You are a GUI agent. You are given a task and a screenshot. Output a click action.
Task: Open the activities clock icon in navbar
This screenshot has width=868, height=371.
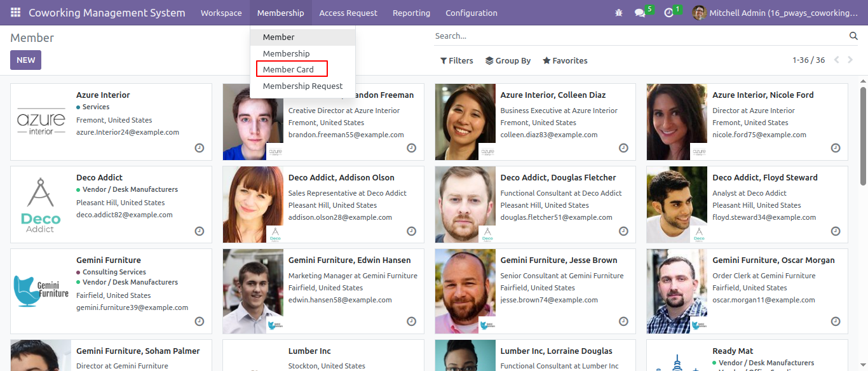668,13
